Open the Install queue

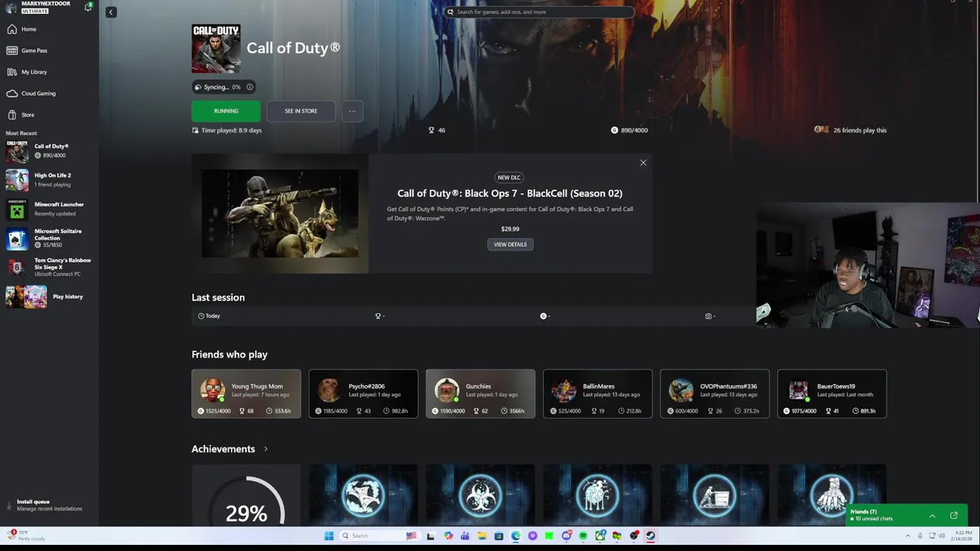(46, 505)
